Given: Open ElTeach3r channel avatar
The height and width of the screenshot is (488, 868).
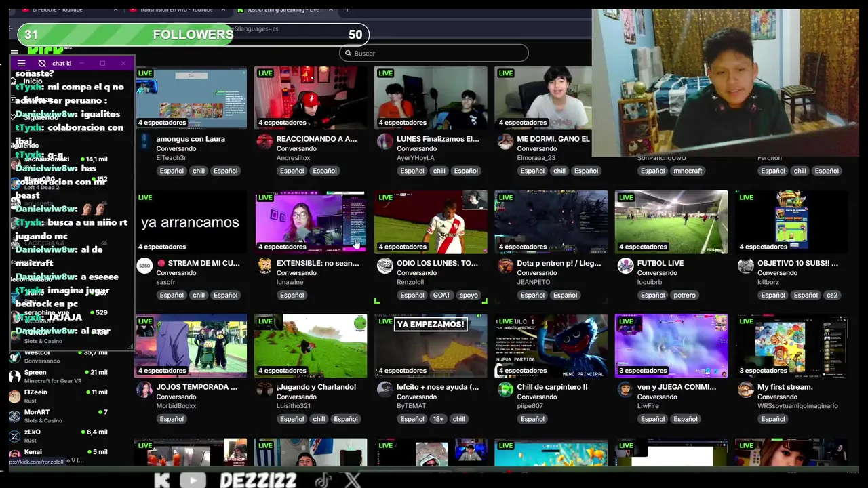Looking at the screenshot, I should [x=144, y=141].
